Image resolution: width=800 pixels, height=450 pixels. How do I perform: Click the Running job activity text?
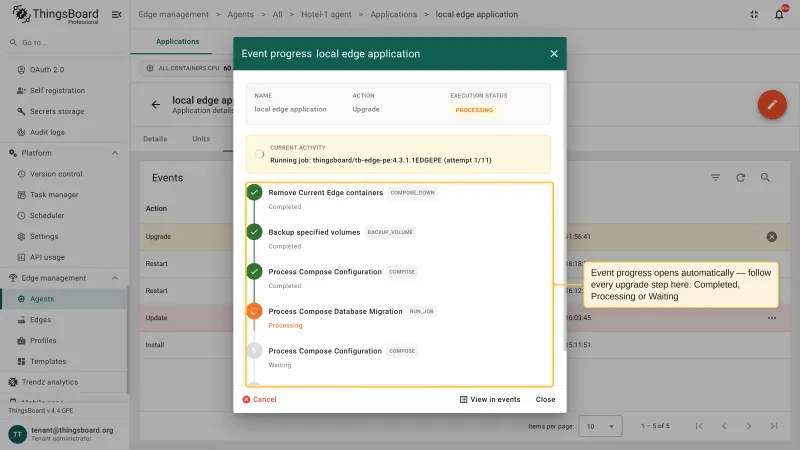click(x=381, y=160)
